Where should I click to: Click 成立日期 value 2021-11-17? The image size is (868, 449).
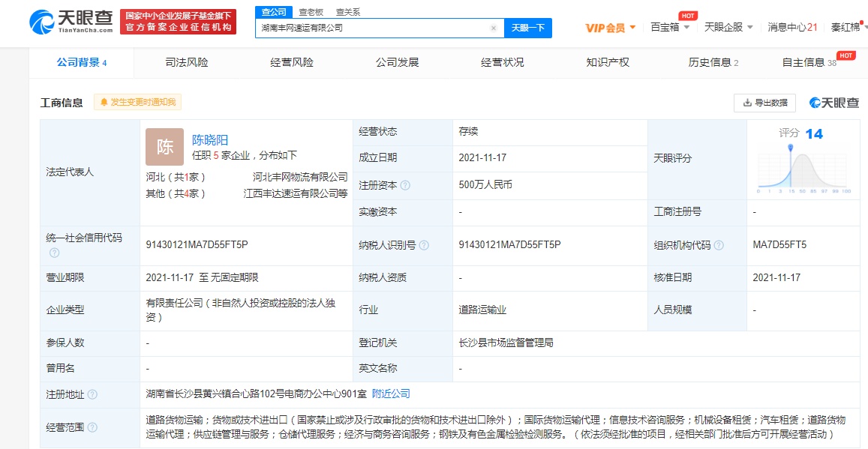(x=482, y=158)
